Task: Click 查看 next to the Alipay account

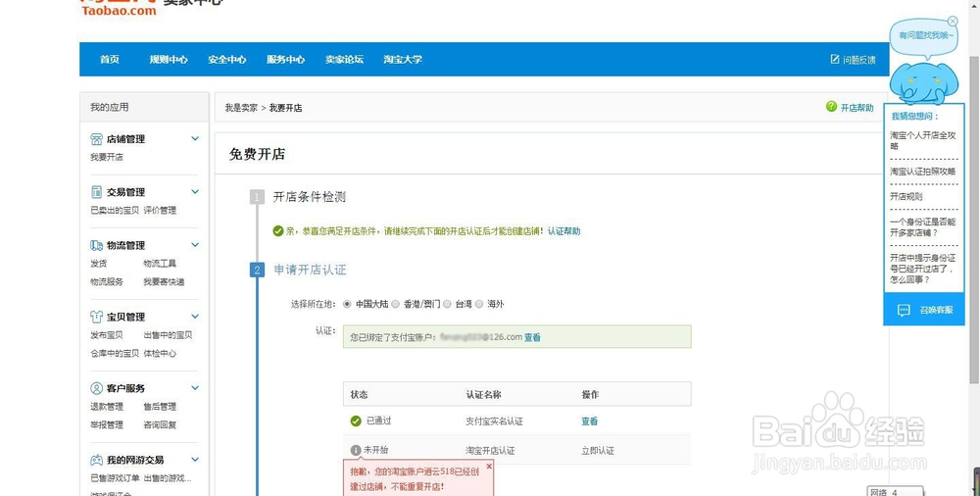Action: point(532,337)
